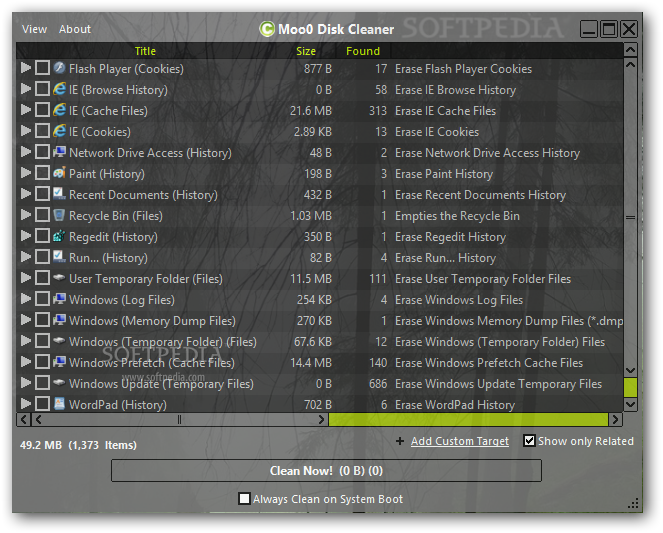
Task: Click the green horizontal progress bar
Action: click(x=468, y=419)
